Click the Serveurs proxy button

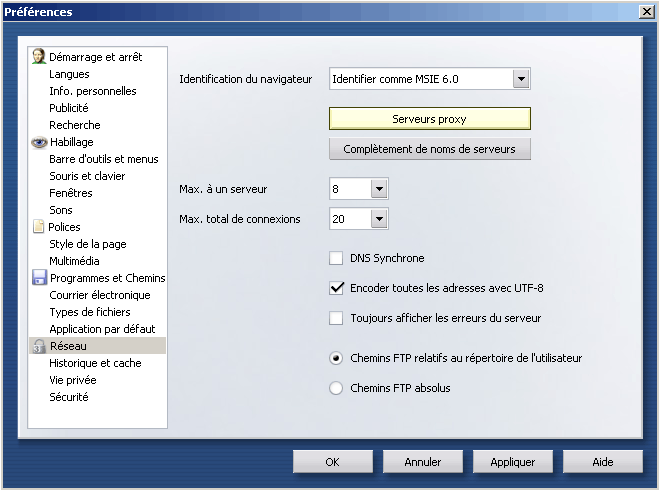point(429,119)
